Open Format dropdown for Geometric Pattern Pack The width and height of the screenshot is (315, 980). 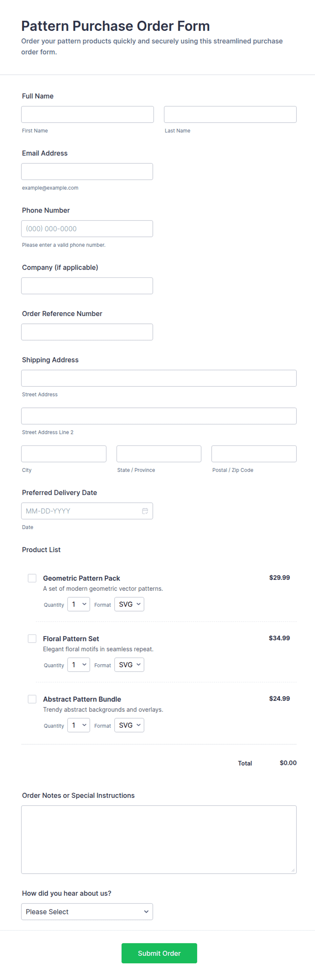click(x=129, y=604)
